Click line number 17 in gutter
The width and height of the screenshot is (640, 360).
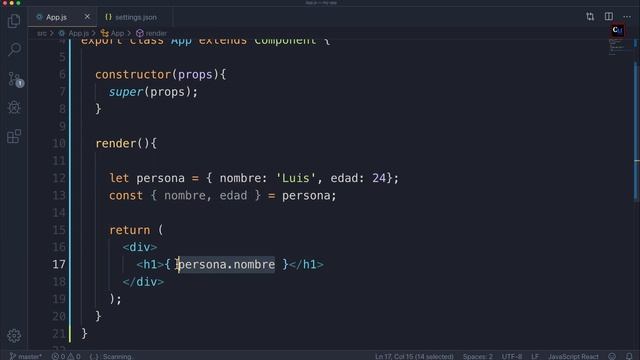coord(59,264)
